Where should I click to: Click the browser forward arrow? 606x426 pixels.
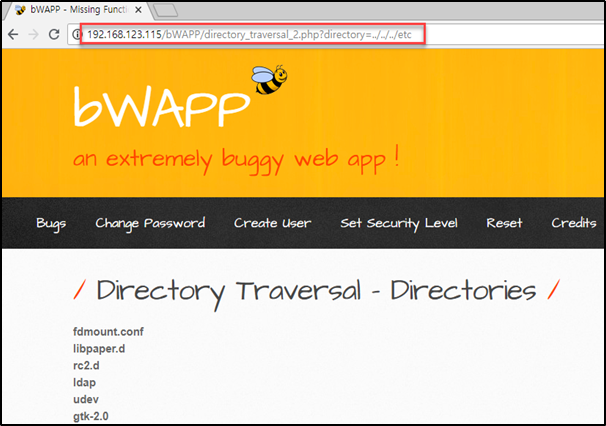coord(34,34)
